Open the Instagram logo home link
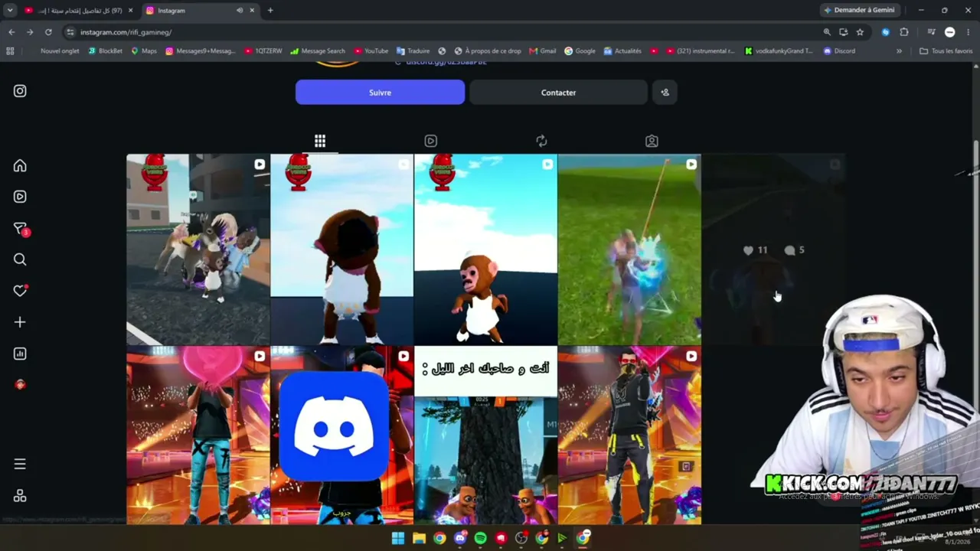 click(x=20, y=91)
